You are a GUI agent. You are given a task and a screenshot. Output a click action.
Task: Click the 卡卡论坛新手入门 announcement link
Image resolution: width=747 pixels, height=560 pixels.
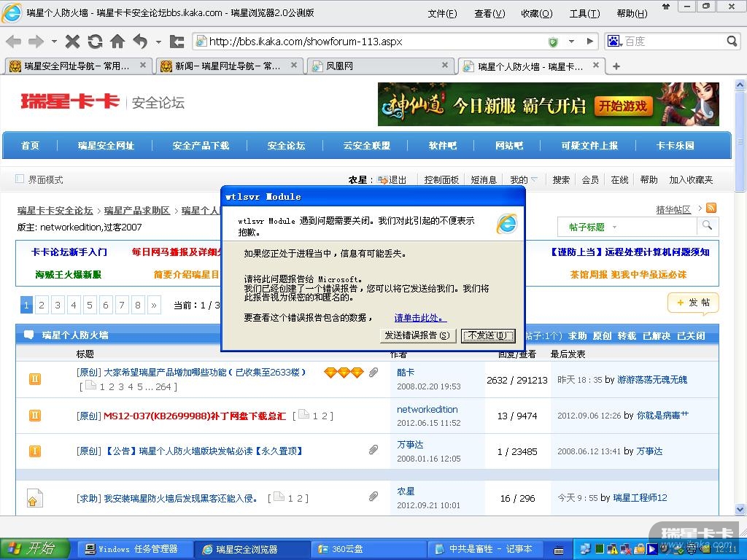(69, 252)
